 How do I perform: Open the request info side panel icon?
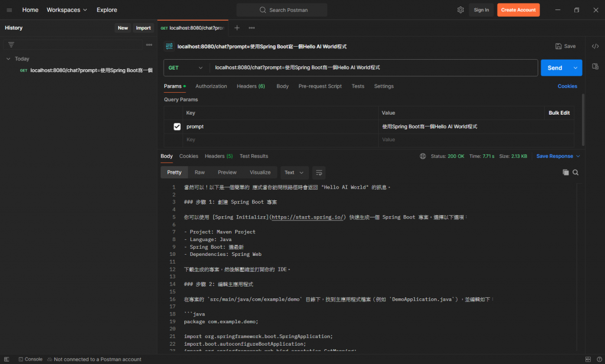coord(596,66)
